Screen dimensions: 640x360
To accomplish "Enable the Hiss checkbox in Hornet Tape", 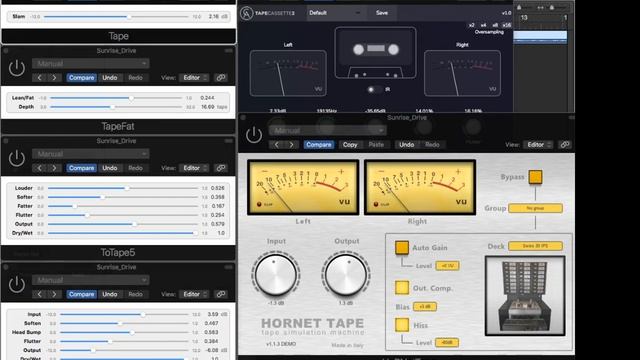I will (402, 325).
